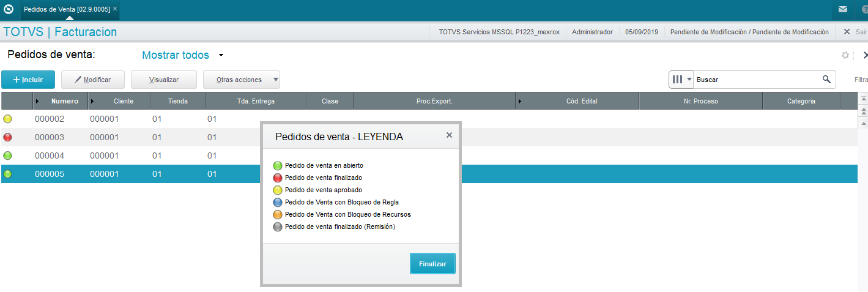Click the 'TOTVS | Facturacion' module title
The image size is (868, 292).
(x=60, y=32)
